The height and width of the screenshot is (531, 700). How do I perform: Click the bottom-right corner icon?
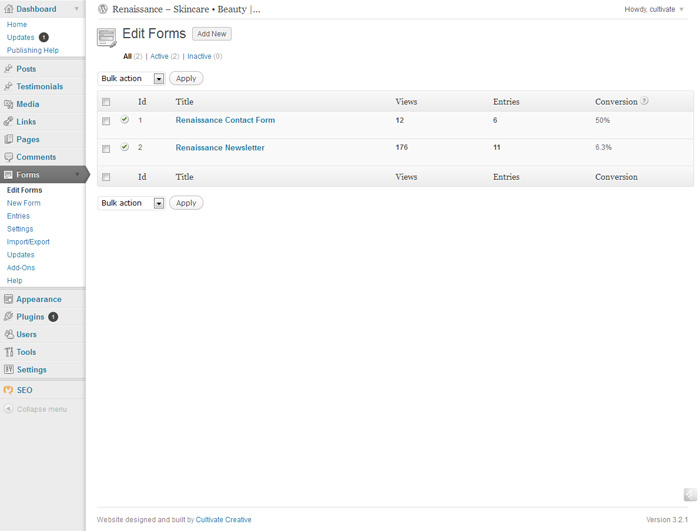click(690, 495)
